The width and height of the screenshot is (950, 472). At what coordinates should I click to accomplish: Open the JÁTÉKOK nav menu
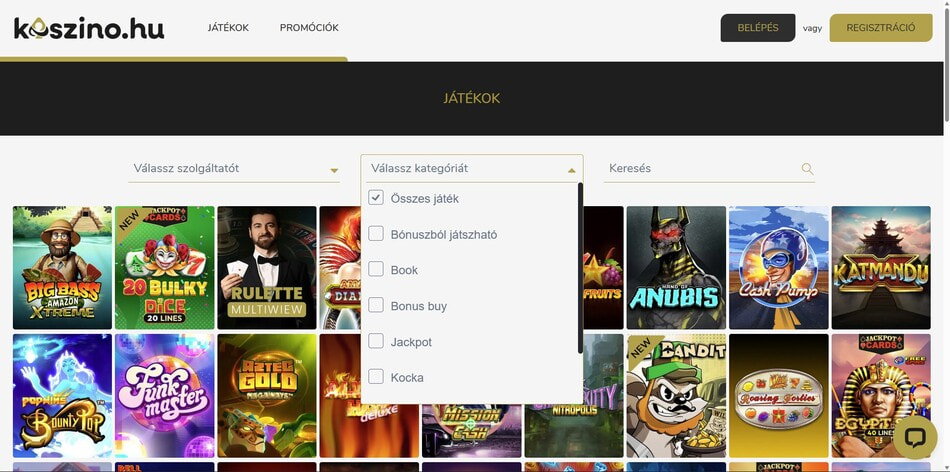(228, 28)
